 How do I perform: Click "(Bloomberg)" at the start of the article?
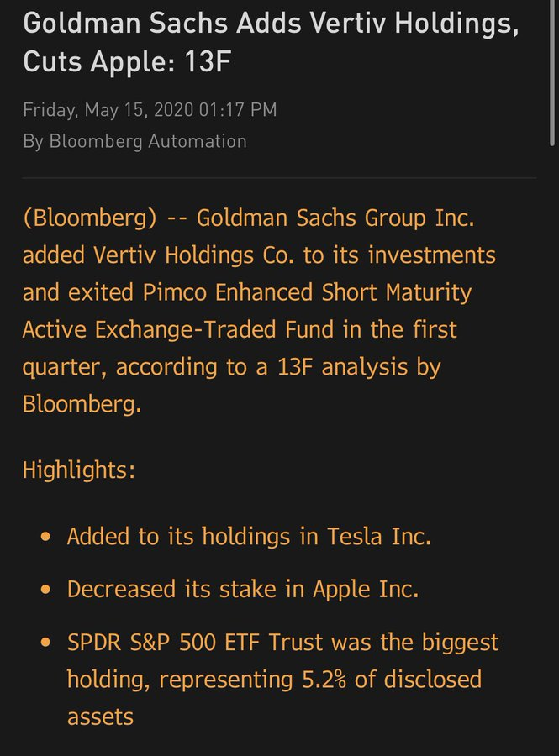pos(90,220)
